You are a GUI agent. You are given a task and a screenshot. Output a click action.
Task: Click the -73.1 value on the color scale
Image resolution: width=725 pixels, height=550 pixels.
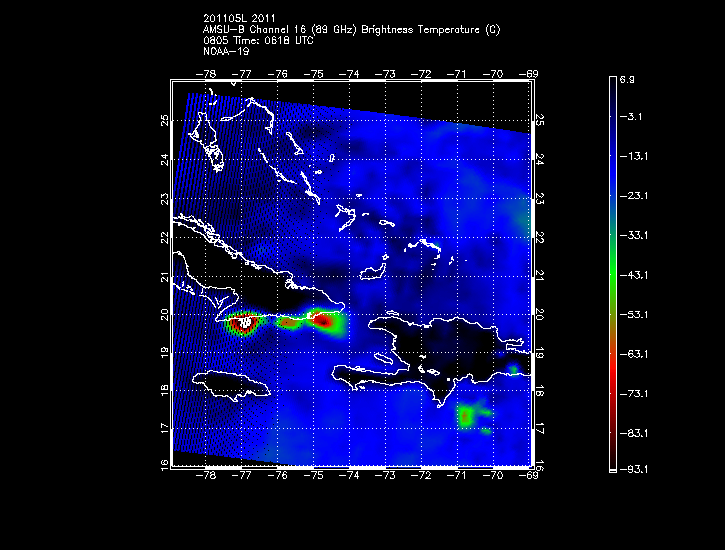click(x=633, y=394)
